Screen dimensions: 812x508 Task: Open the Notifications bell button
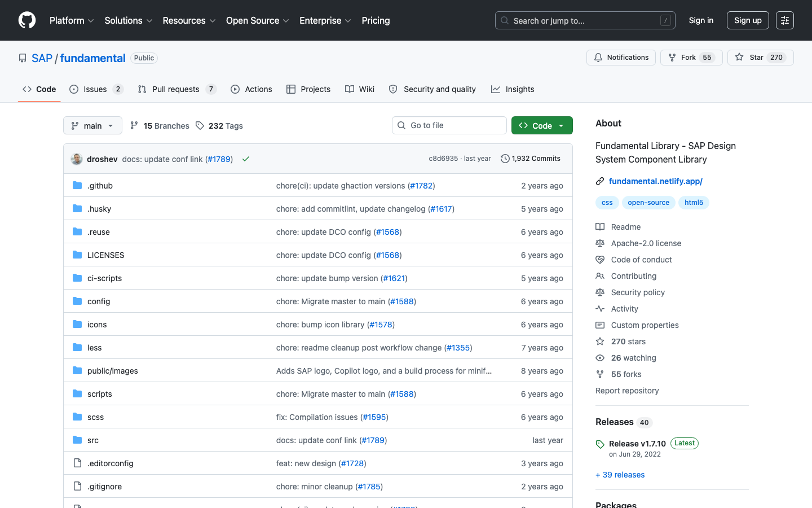tap(621, 58)
